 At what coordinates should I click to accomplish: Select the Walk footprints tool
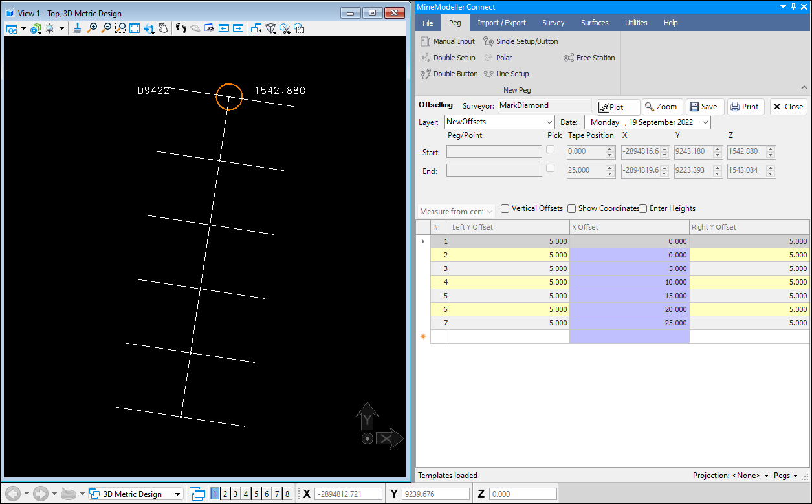181,28
